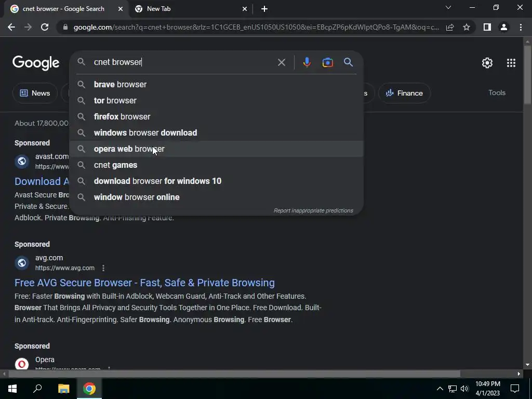Toggle Chrome side panel icon
The height and width of the screenshot is (399, 532).
pyautogui.click(x=487, y=27)
